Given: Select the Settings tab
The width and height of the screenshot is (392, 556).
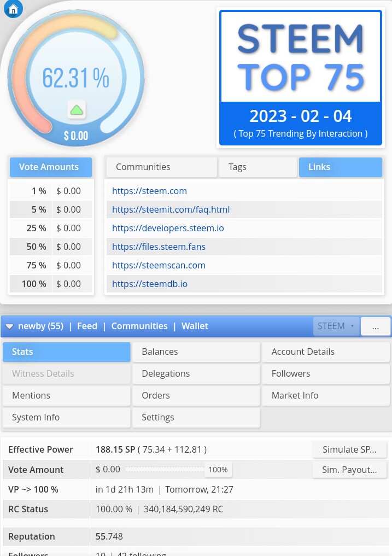Looking at the screenshot, I should pos(196,418).
